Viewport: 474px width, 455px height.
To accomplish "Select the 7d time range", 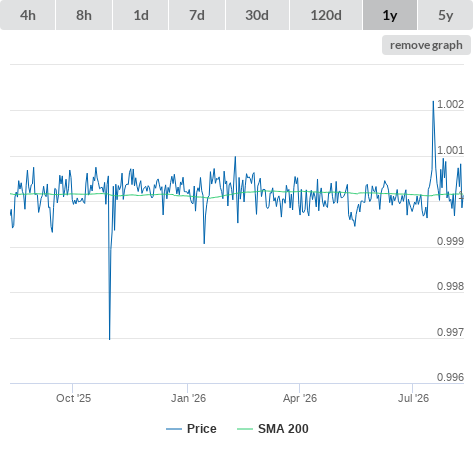I will click(x=197, y=15).
